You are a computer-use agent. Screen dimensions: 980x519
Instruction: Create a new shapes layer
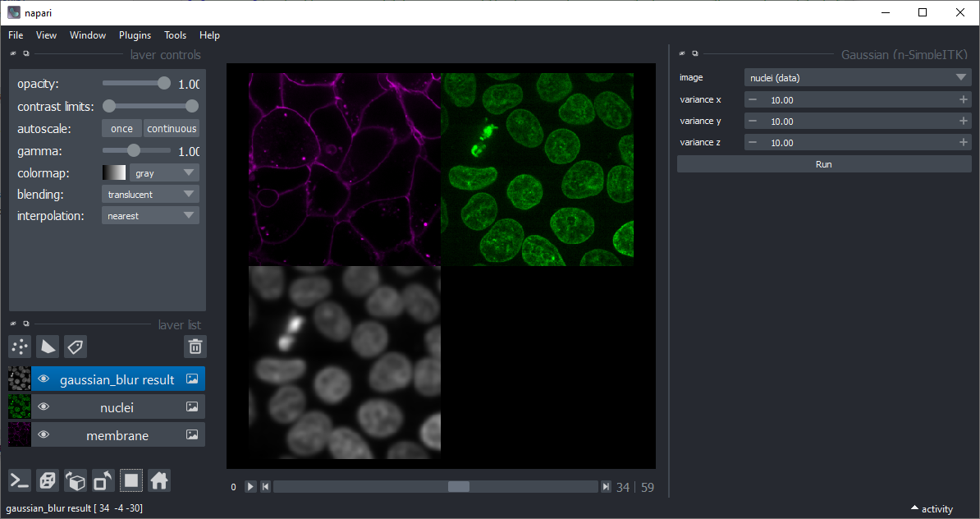48,347
